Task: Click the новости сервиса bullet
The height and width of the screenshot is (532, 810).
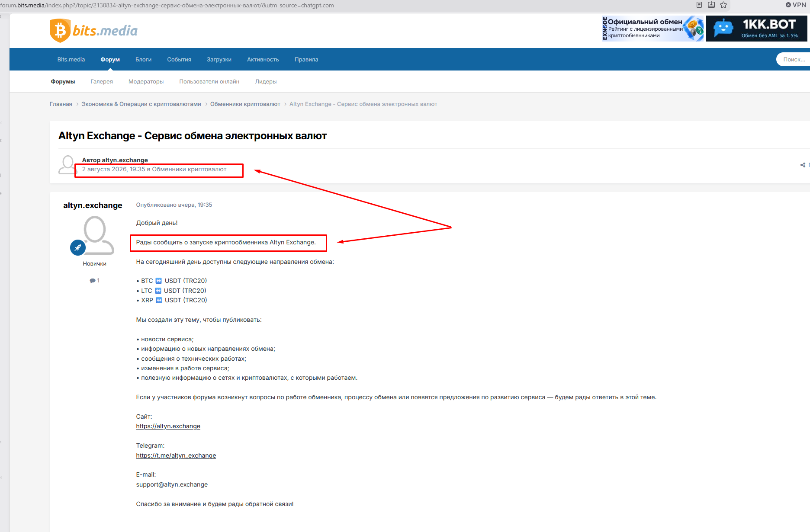Action: [165, 340]
